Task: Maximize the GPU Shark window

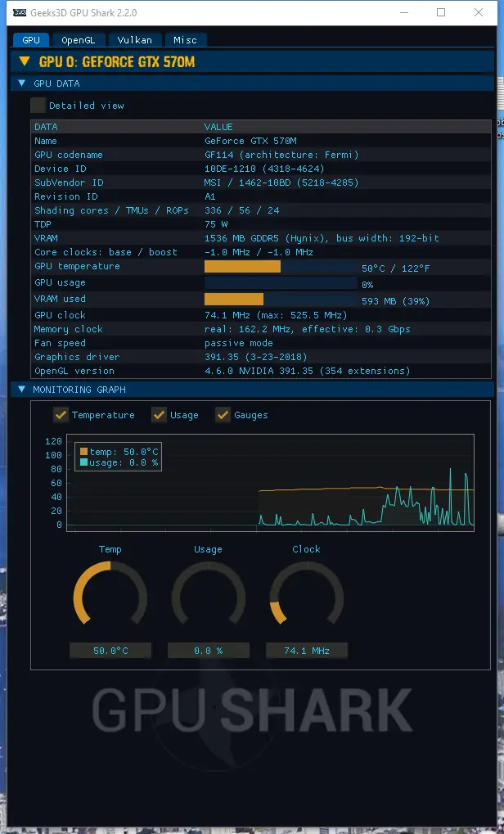Action: pyautogui.click(x=441, y=13)
